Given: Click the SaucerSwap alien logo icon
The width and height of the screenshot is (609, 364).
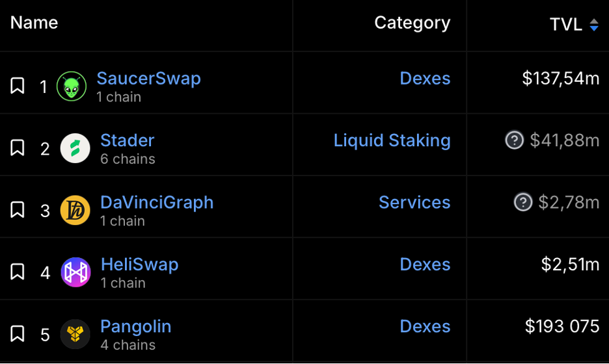Looking at the screenshot, I should click(x=72, y=86).
